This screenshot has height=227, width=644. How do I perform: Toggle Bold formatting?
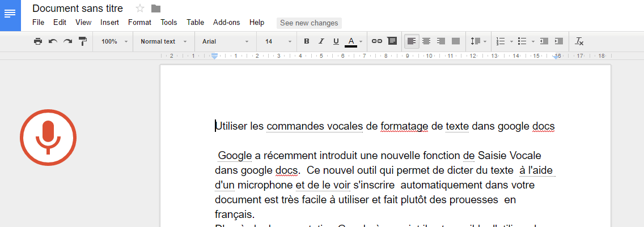click(x=306, y=41)
